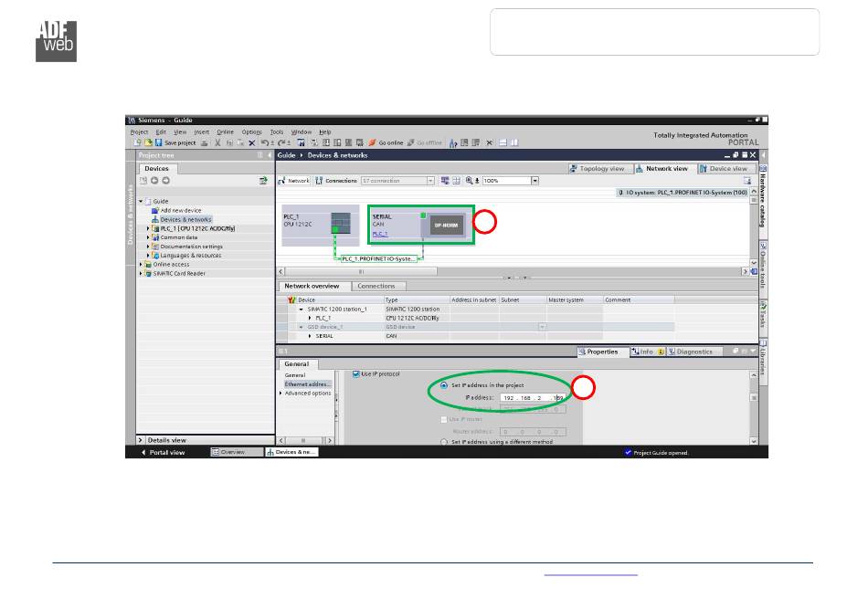Select Devices & networks tree item

tap(181, 220)
